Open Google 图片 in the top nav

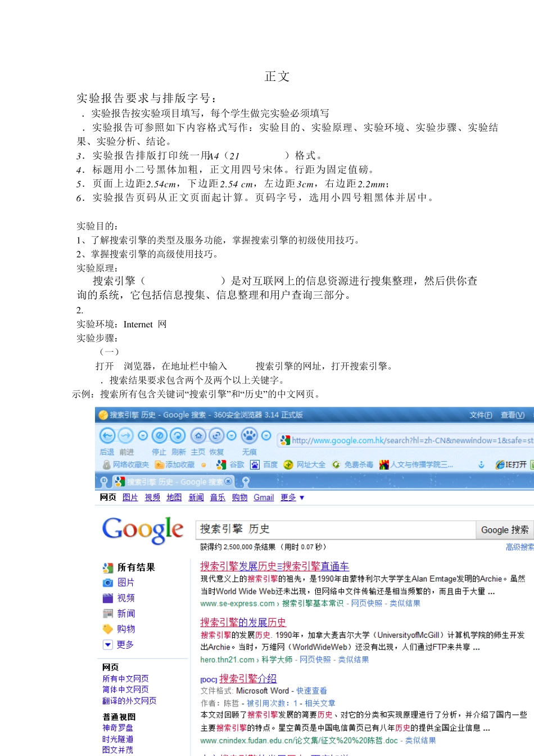tap(130, 497)
